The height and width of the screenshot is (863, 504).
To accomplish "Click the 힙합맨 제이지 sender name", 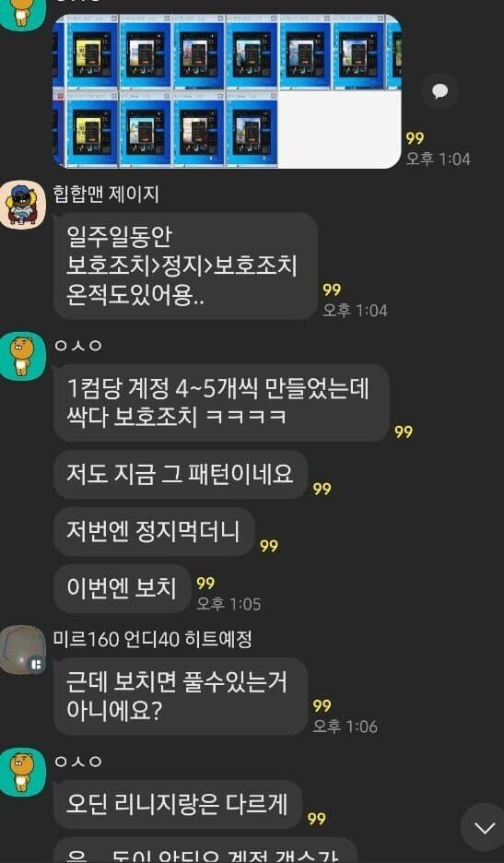I will (x=107, y=195).
